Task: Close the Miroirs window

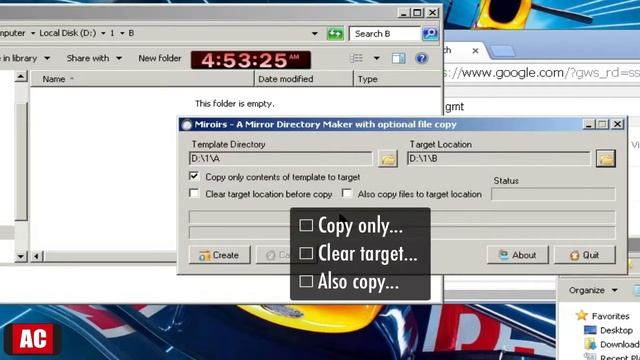Action: pos(618,124)
